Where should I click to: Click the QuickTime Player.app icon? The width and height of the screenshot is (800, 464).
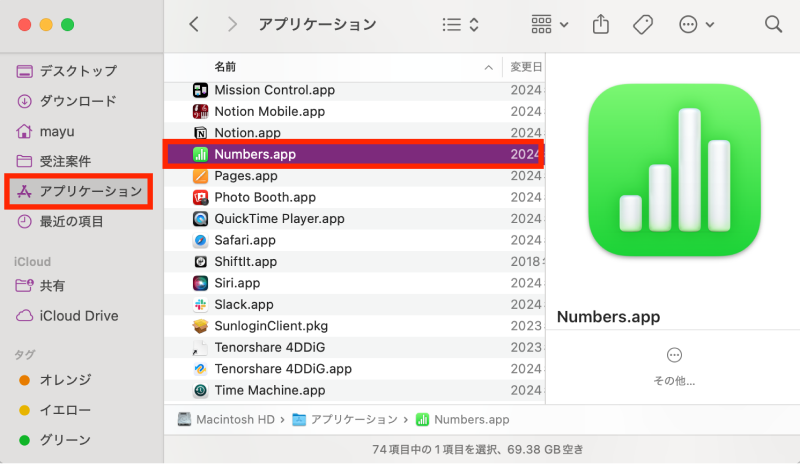pos(201,219)
